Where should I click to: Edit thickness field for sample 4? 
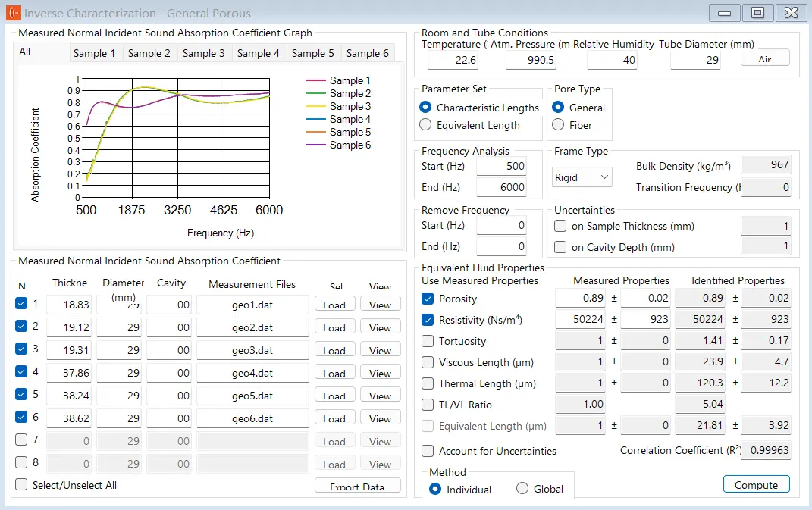coord(68,373)
